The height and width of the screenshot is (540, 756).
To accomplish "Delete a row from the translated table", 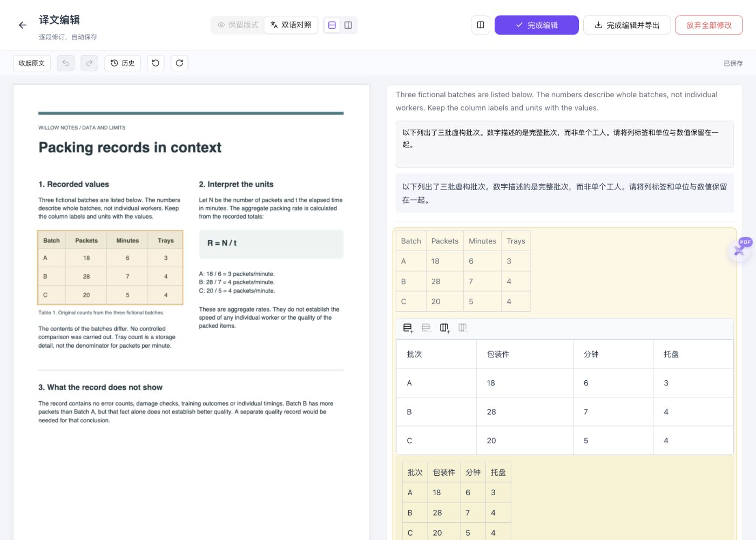I will click(x=427, y=328).
